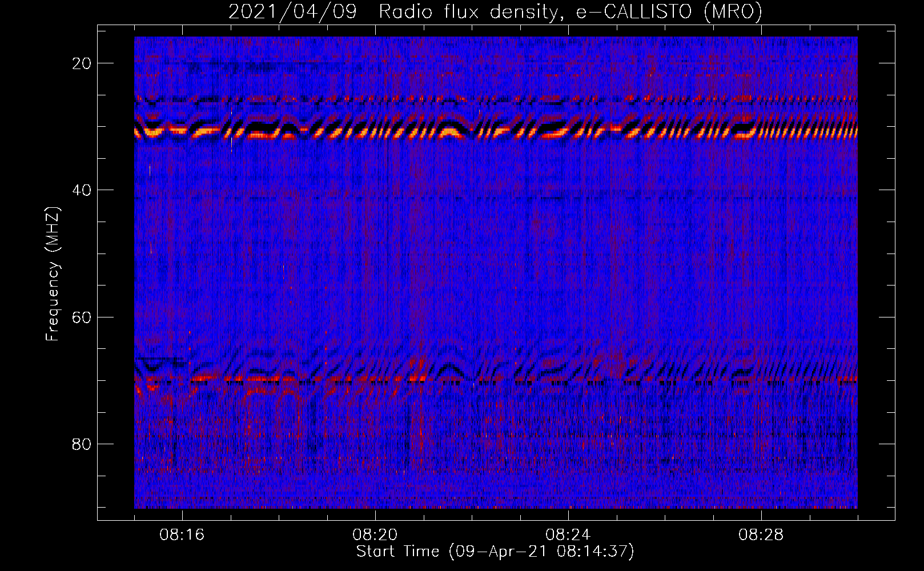Click the 40 MHz frequency tick label
The height and width of the screenshot is (571, 924).
[x=82, y=190]
